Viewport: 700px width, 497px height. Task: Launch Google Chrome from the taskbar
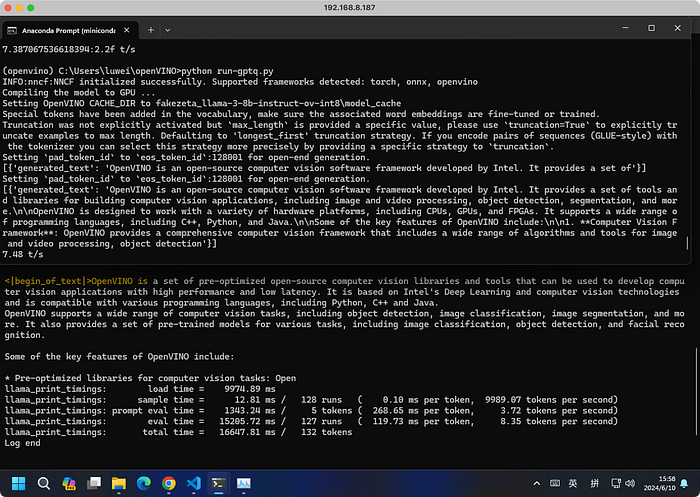169,483
